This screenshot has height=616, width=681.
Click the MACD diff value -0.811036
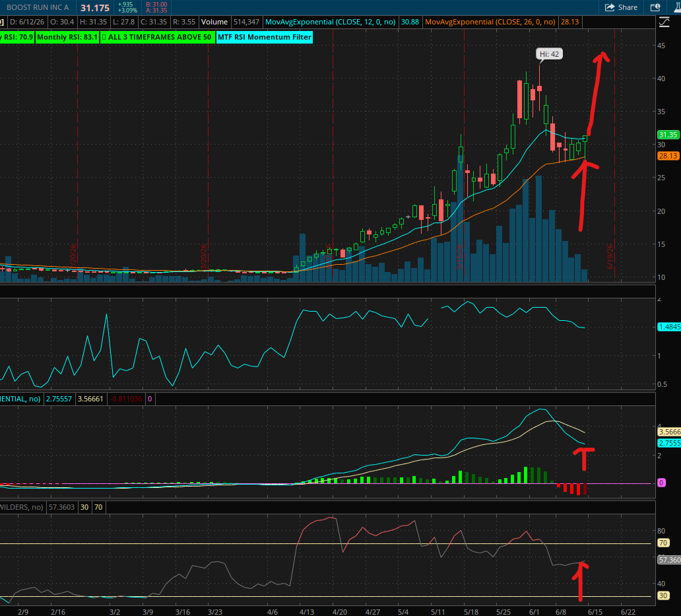point(126,399)
